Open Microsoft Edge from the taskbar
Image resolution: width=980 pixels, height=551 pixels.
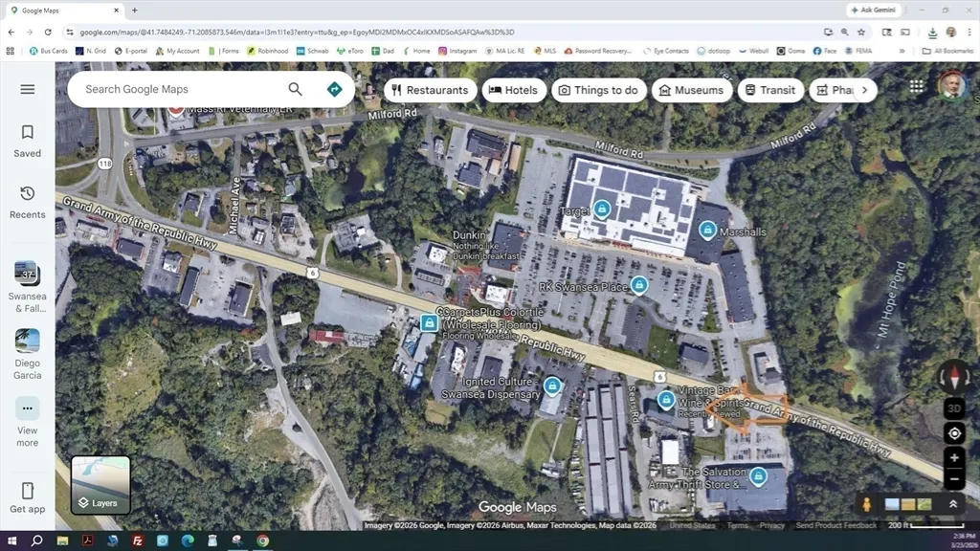point(188,540)
